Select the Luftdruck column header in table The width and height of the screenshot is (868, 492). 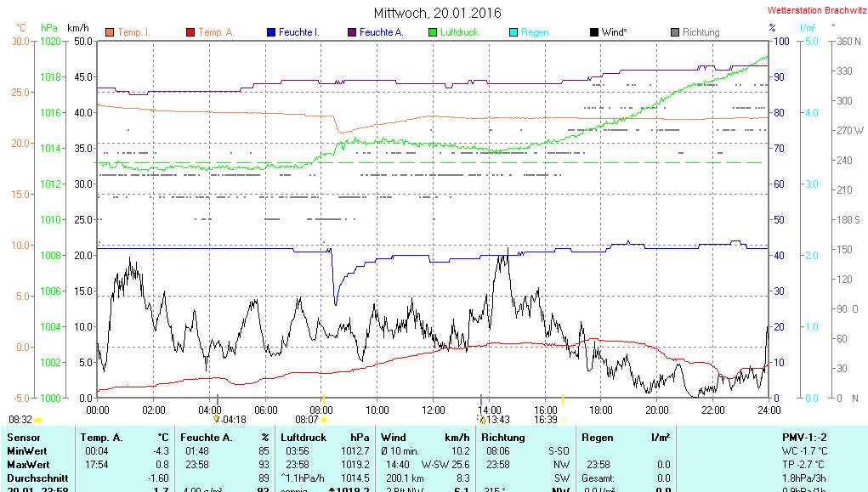click(304, 437)
